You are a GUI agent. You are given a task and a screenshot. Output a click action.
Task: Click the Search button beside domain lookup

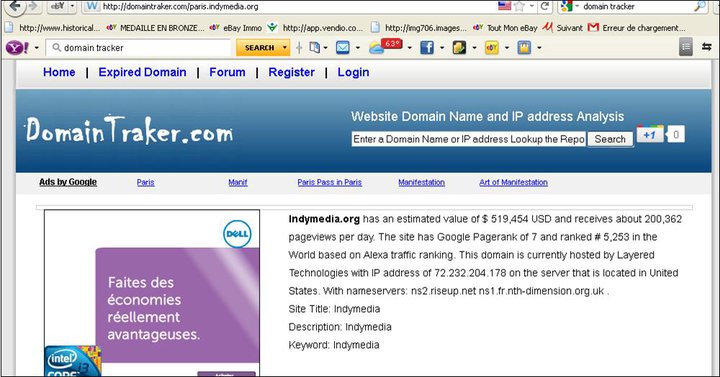[x=610, y=139]
